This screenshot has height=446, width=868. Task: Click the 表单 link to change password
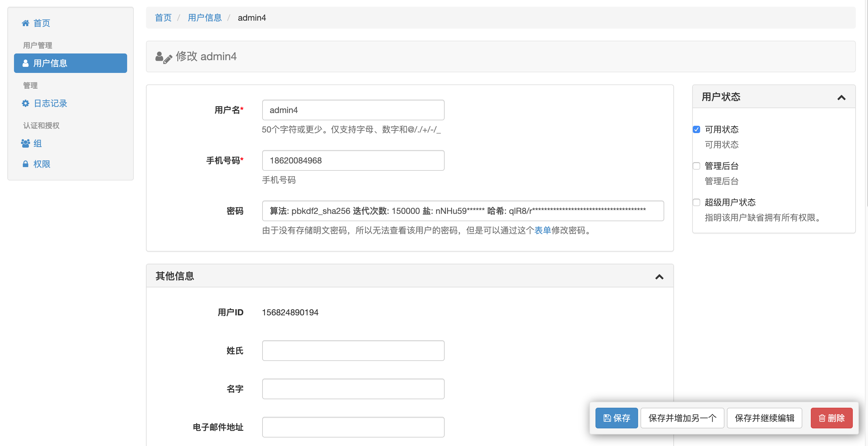(x=542, y=231)
